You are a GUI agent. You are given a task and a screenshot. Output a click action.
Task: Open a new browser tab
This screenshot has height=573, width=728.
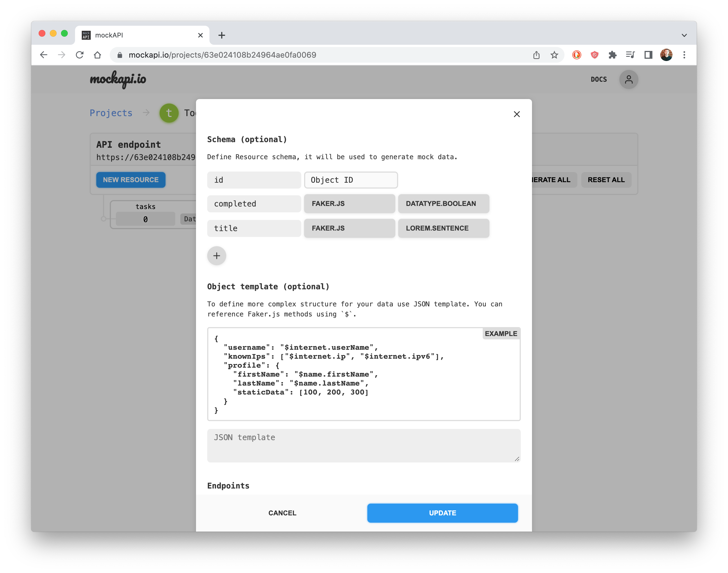(222, 35)
